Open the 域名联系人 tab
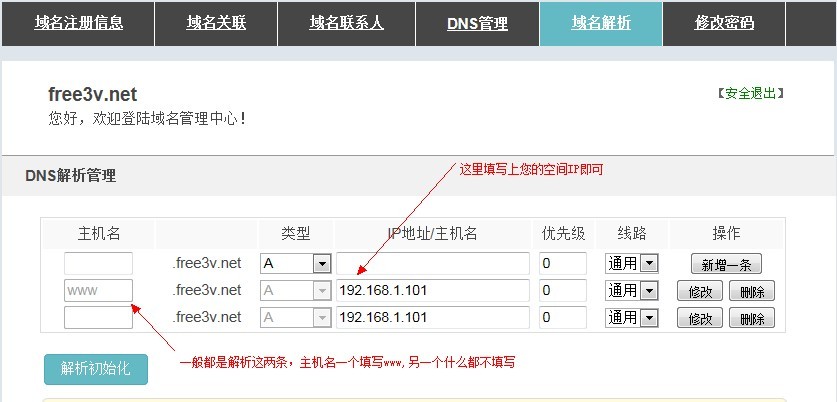This screenshot has height=402, width=837. tap(346, 23)
